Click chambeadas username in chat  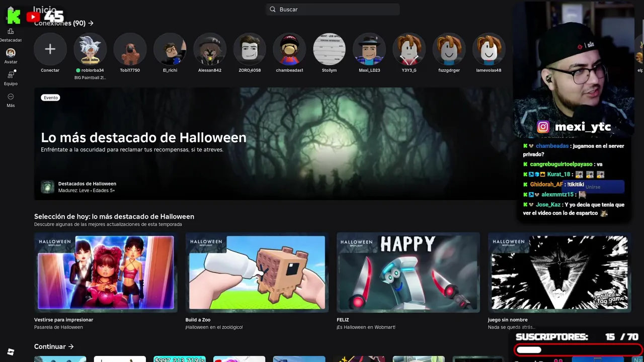coord(552,146)
